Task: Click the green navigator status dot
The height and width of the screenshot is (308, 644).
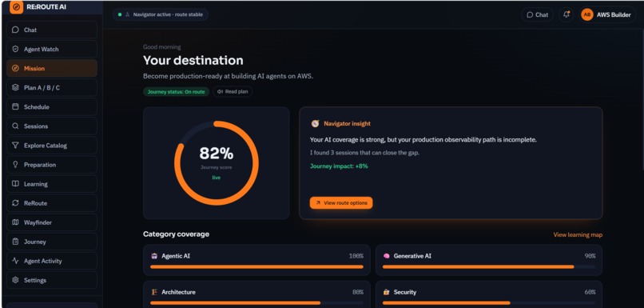Action: (120, 14)
